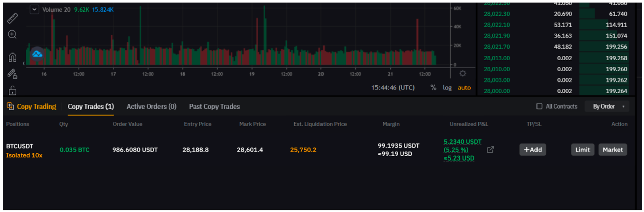
Task: Click the Copy Trading icon label
Action: (x=31, y=107)
